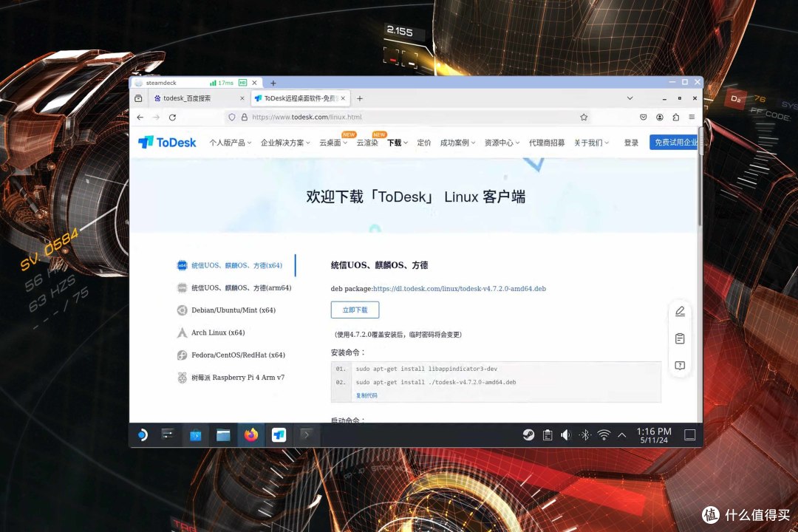798x532 pixels.
Task: Click the page vertical scrollbar
Action: 700,178
